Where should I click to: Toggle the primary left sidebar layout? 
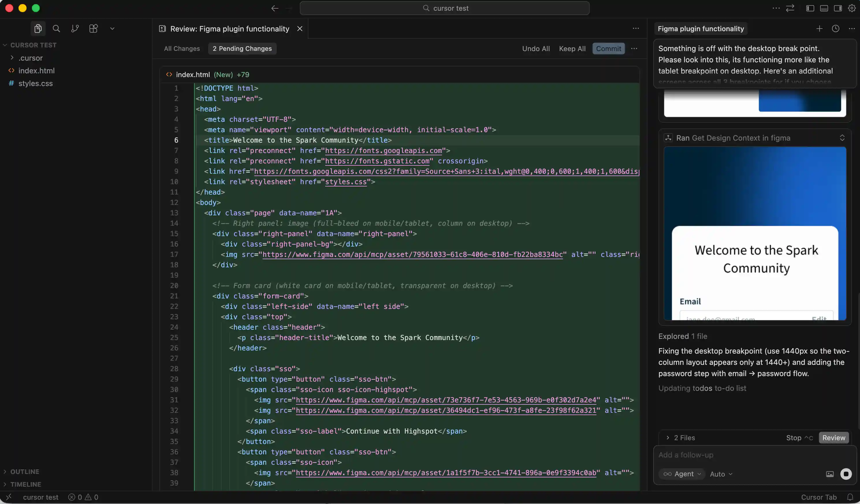(810, 8)
